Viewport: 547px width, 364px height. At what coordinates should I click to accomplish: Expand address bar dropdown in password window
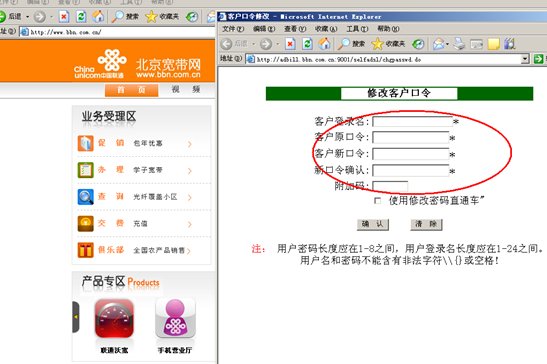(525, 59)
